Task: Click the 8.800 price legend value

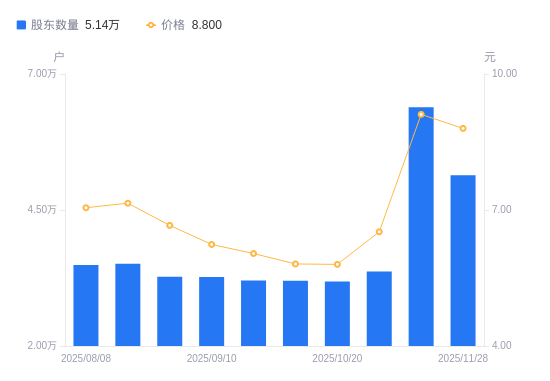Action: point(207,25)
